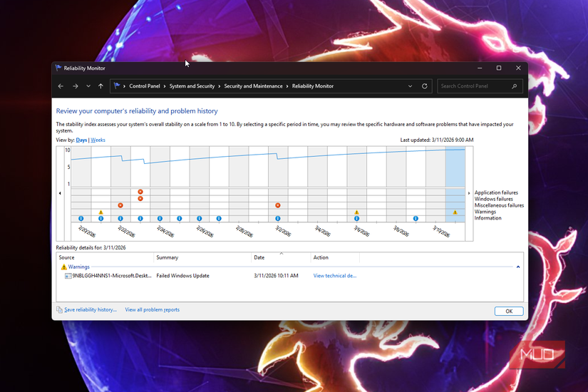Switch the chart view to Days

81,140
